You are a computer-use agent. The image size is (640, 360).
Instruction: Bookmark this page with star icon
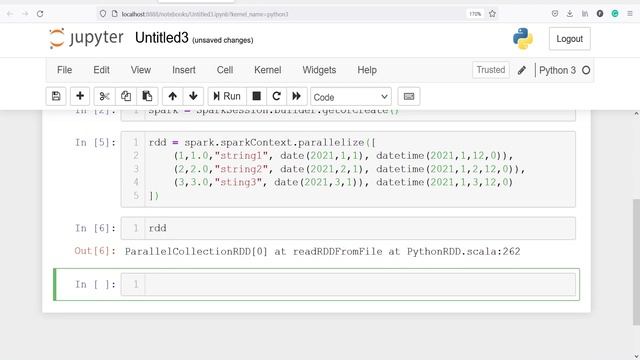(492, 14)
